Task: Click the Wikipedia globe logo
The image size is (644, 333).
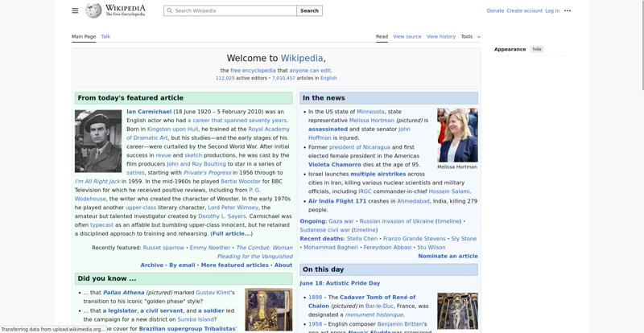Action: coord(93,10)
